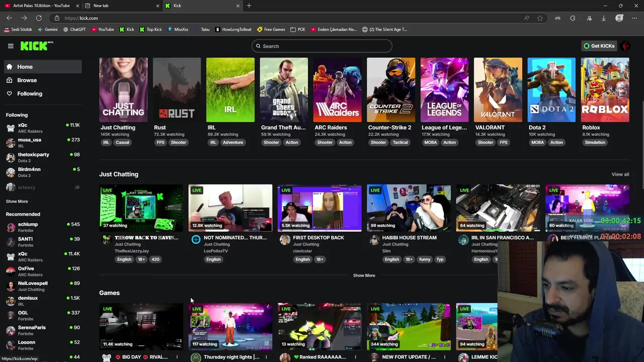The width and height of the screenshot is (644, 362).
Task: Open musa_usa channel in Following list
Action: click(x=43, y=142)
